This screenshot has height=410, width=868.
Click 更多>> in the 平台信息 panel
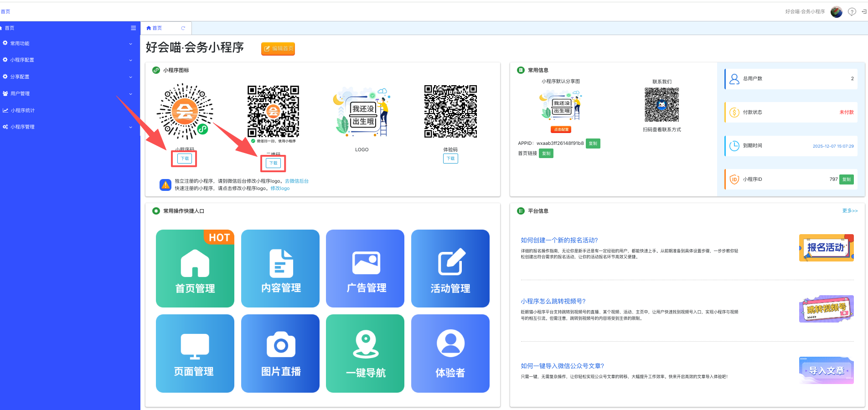tap(849, 211)
